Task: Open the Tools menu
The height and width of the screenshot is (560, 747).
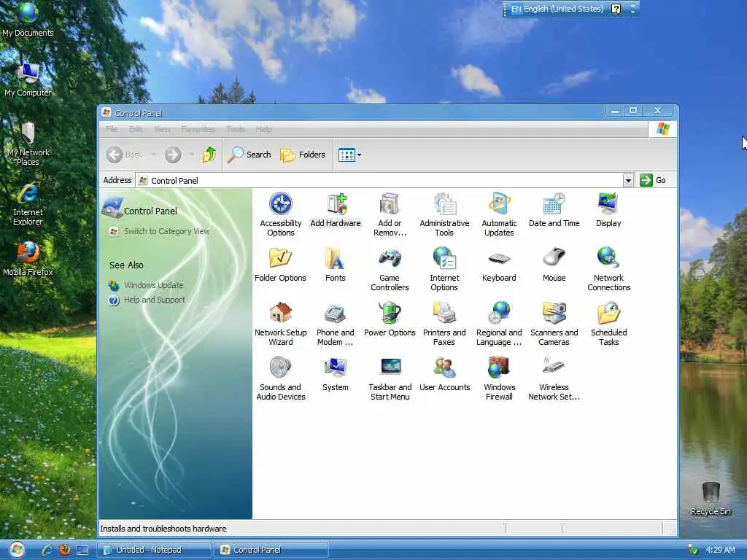Action: (x=236, y=129)
